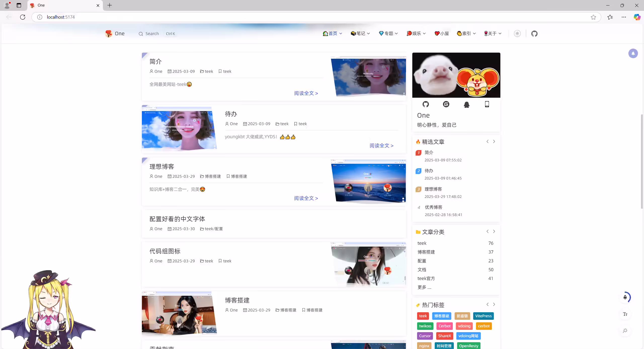Screen dimensions: 644x349
Task: Open the font size Tr tool
Action: (625, 314)
